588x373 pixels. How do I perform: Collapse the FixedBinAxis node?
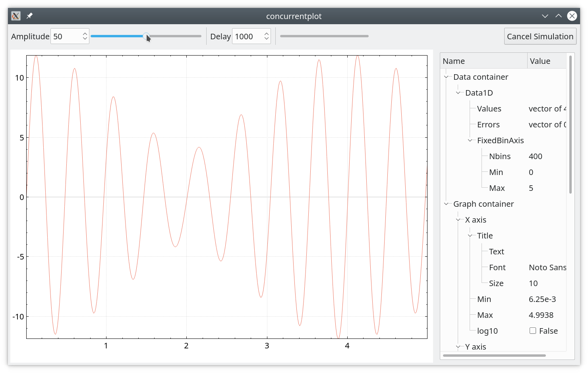click(x=470, y=140)
